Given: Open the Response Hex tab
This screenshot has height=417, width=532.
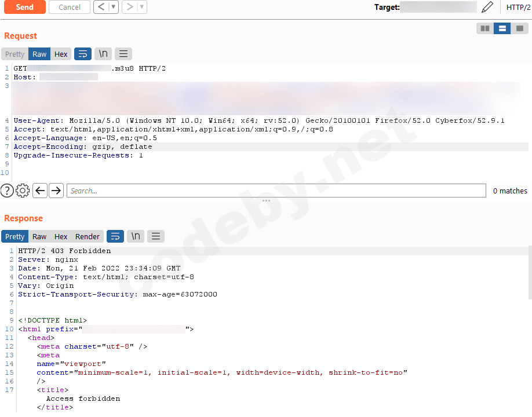Looking at the screenshot, I should [61, 237].
